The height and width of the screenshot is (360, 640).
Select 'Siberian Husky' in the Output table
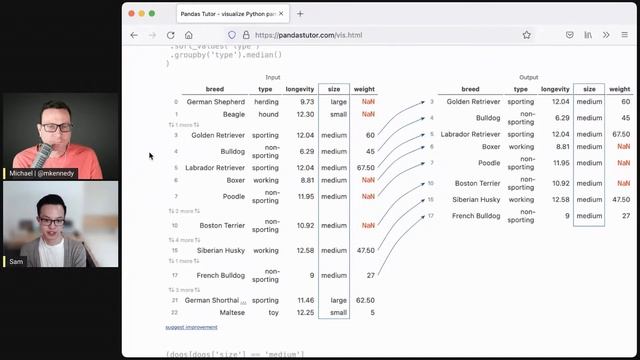click(476, 200)
